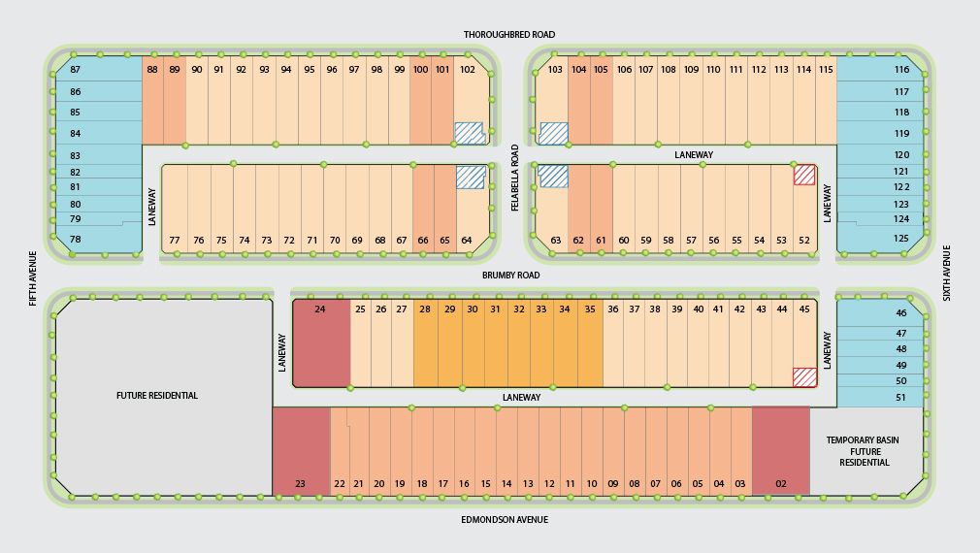This screenshot has height=553, width=980.
Task: Click lot 22 on Edmondson Avenue
Action: tap(340, 451)
